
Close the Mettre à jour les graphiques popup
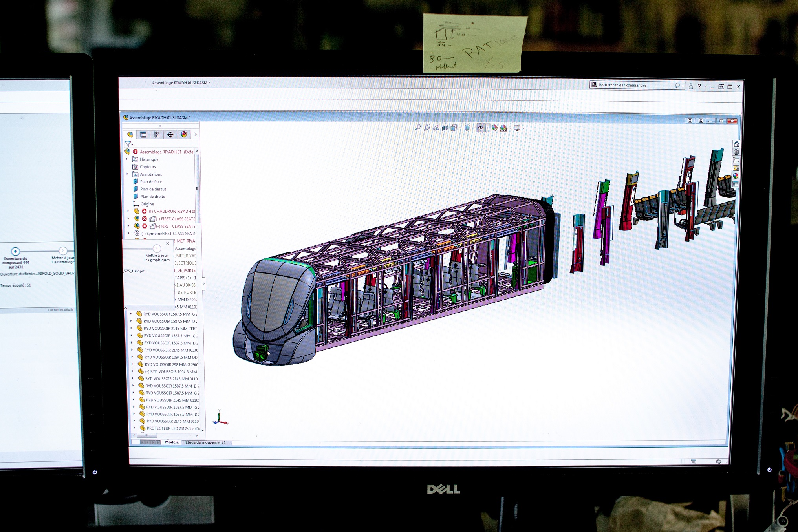168,243
